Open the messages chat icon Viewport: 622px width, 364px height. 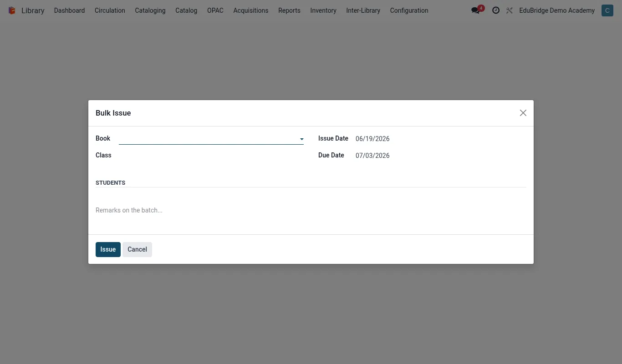(476, 10)
